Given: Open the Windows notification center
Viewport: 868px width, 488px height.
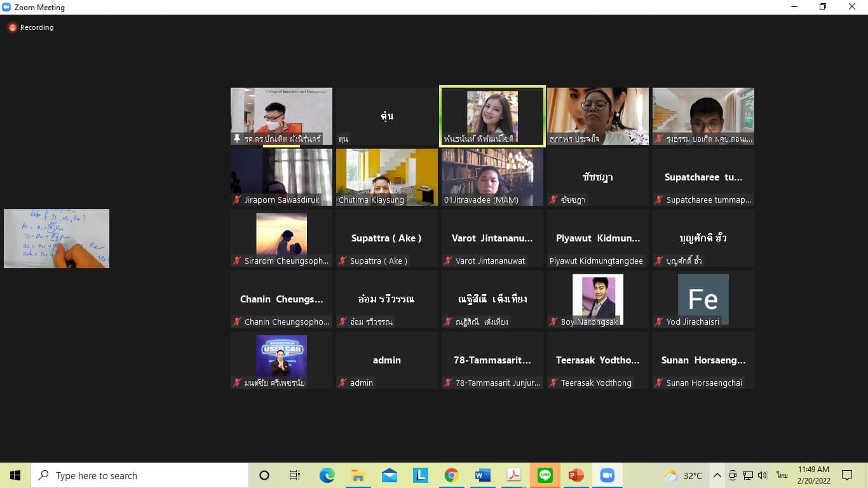Looking at the screenshot, I should (x=846, y=475).
